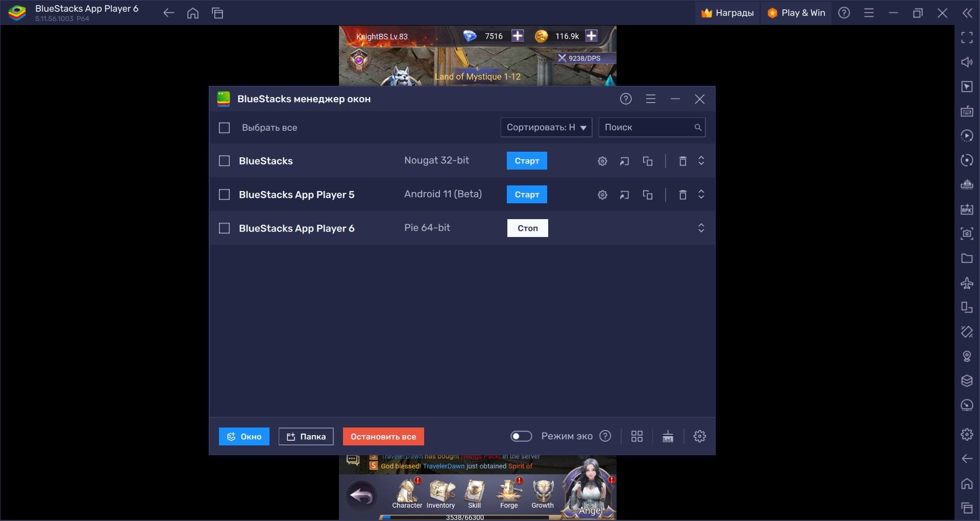The image size is (980, 521).
Task: Open window manager settings gear at bottom
Action: [x=700, y=436]
